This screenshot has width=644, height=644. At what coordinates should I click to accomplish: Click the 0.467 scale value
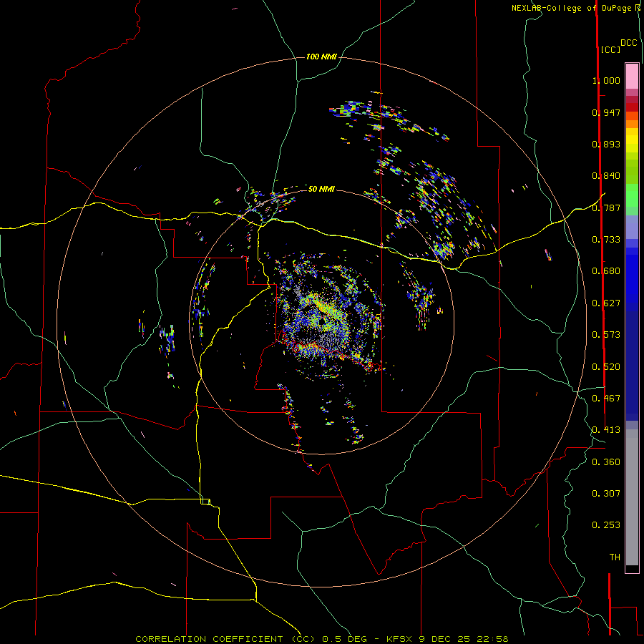606,399
